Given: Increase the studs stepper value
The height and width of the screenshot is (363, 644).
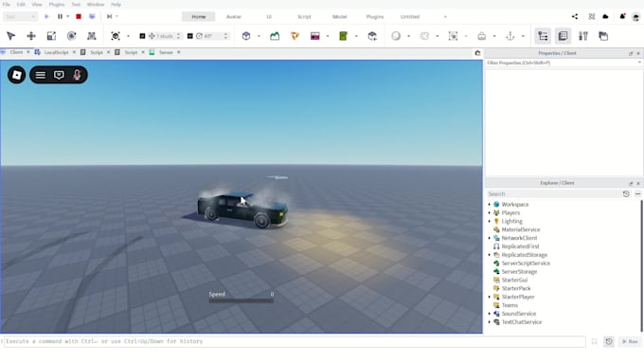Looking at the screenshot, I should pyautogui.click(x=178, y=34).
